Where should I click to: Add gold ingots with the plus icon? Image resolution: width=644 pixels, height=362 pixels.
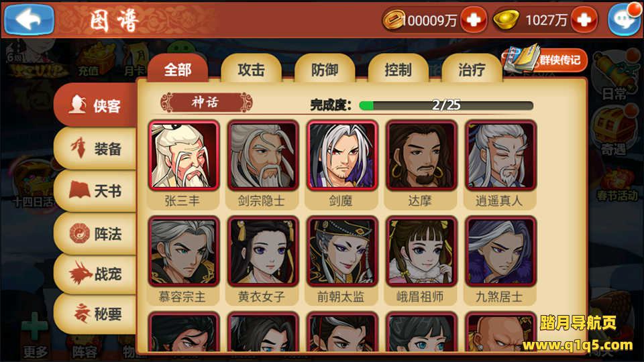pyautogui.click(x=584, y=19)
